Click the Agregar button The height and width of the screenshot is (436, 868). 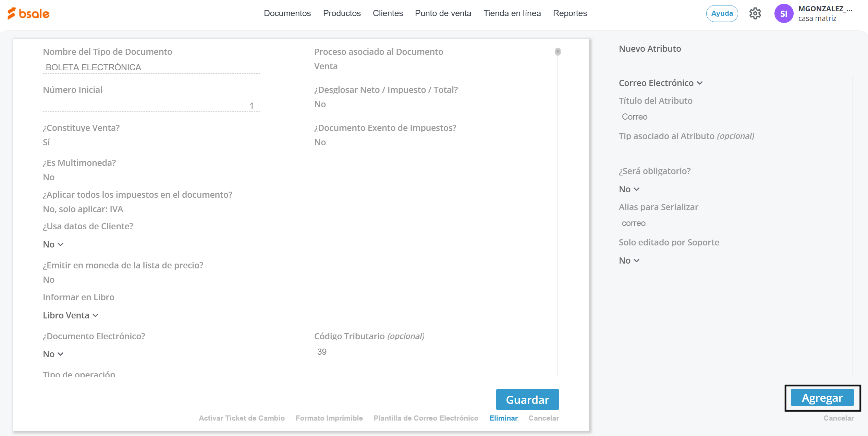pyautogui.click(x=822, y=398)
